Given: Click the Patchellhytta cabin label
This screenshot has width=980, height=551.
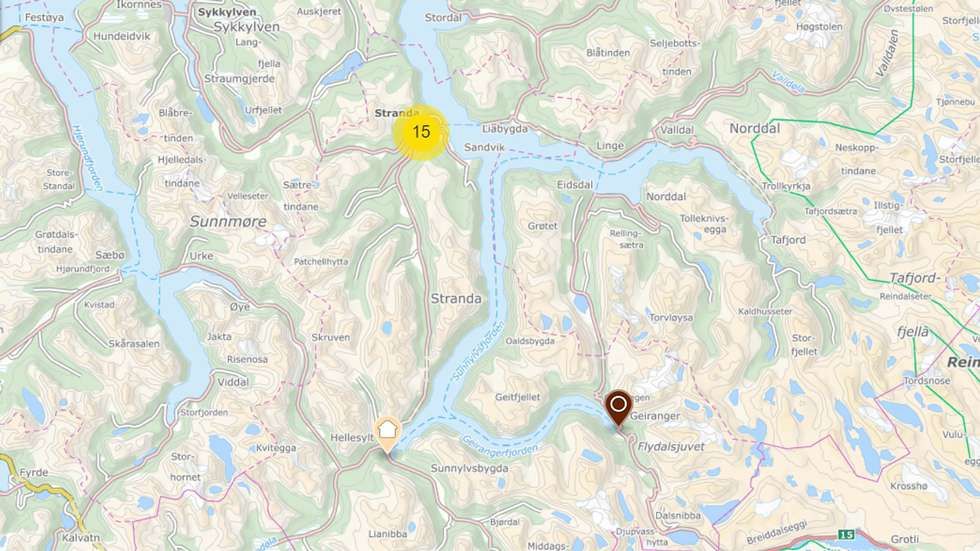Looking at the screenshot, I should 321,262.
